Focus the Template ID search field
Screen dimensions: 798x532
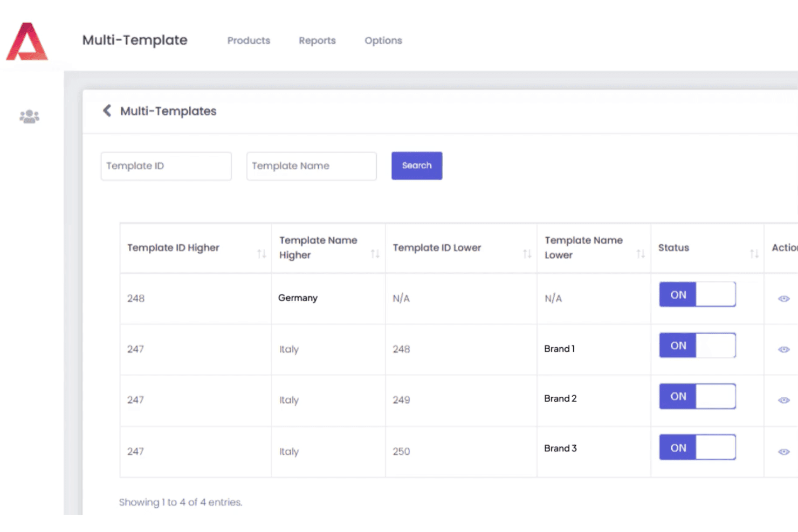point(166,166)
